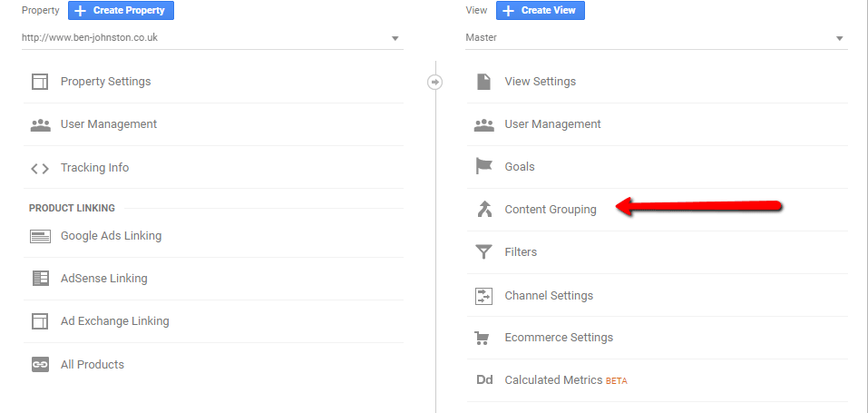Open property-level User Management

pos(213,124)
